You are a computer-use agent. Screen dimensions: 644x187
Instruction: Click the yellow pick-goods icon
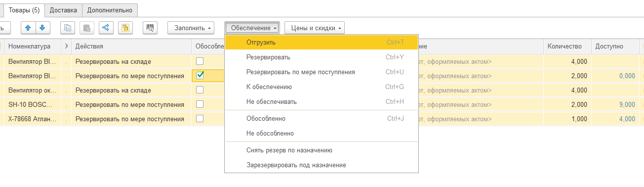click(x=125, y=28)
